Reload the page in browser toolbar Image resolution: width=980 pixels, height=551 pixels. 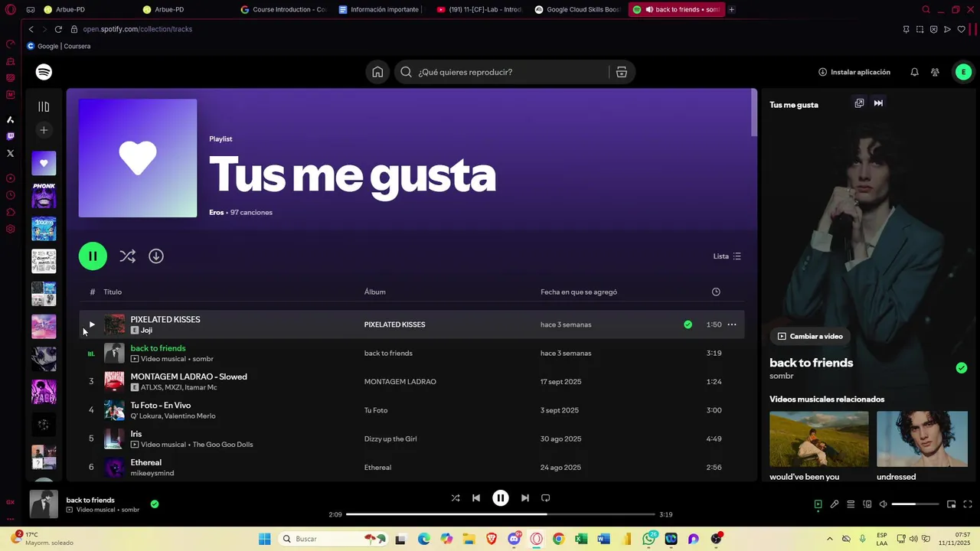pos(58,29)
